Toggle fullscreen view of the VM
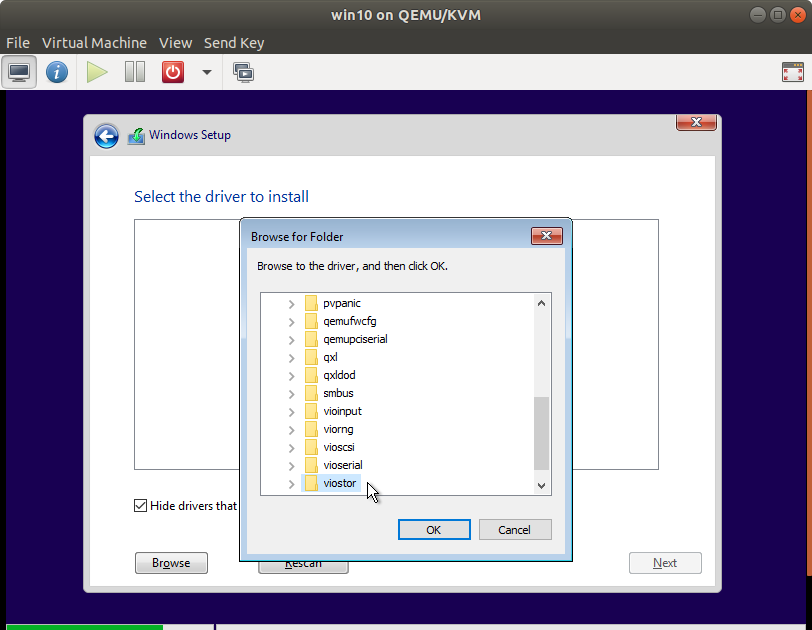Screen dimensions: 812x630 click(792, 71)
